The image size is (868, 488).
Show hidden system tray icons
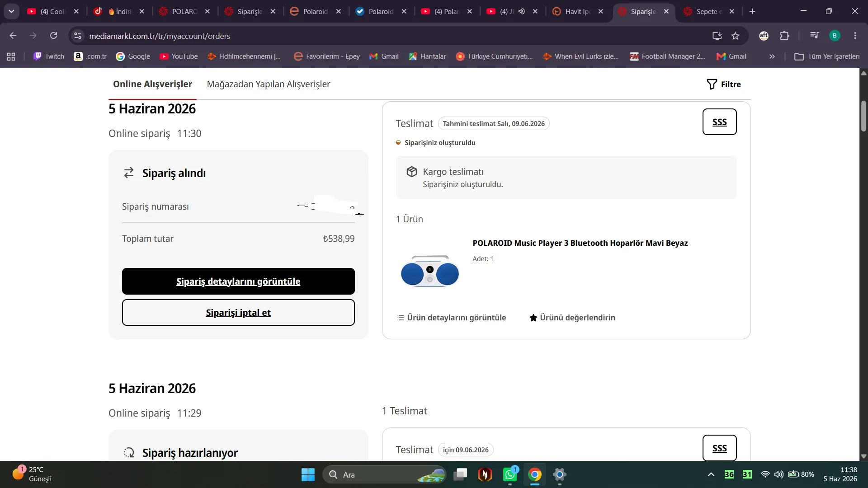coord(711,474)
